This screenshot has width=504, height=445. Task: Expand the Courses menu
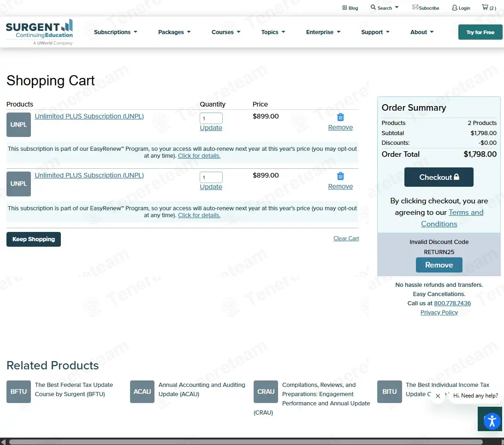(x=226, y=32)
